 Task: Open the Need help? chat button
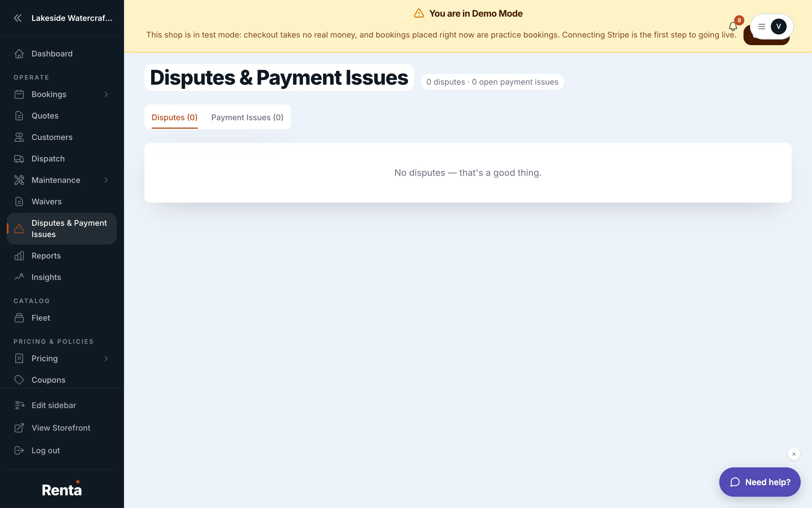[760, 482]
